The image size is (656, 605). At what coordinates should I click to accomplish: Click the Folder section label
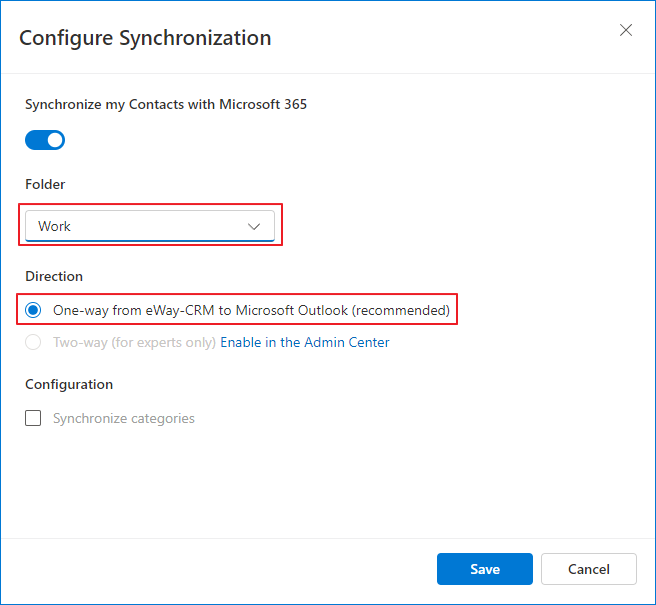tap(45, 184)
